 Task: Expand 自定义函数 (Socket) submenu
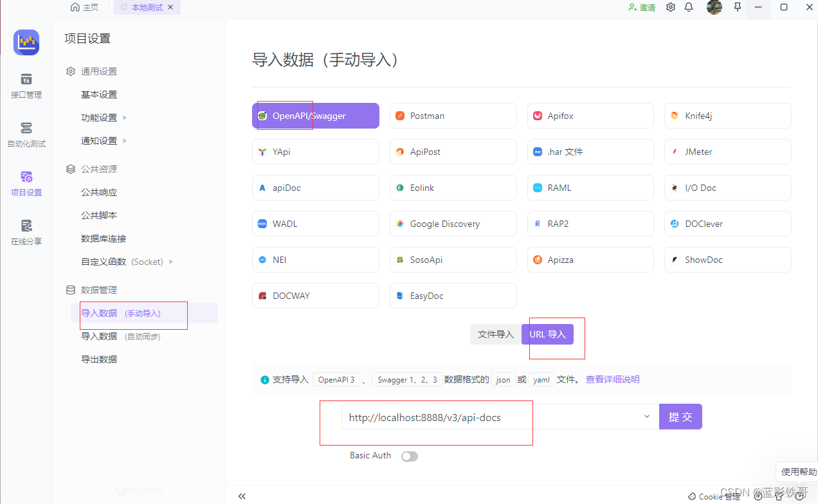coord(127,262)
